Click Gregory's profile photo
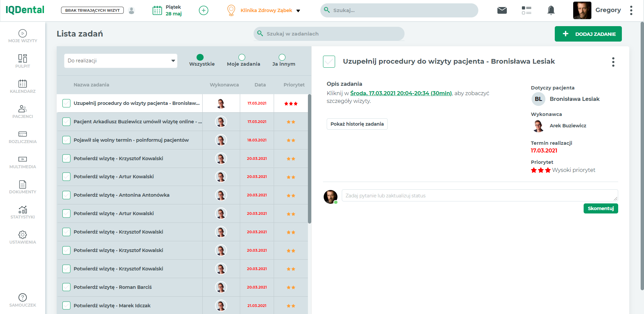The height and width of the screenshot is (314, 644). pos(582,10)
